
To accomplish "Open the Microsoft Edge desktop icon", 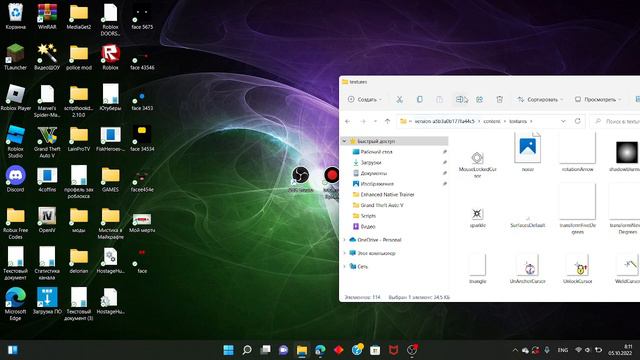I will [x=16, y=304].
